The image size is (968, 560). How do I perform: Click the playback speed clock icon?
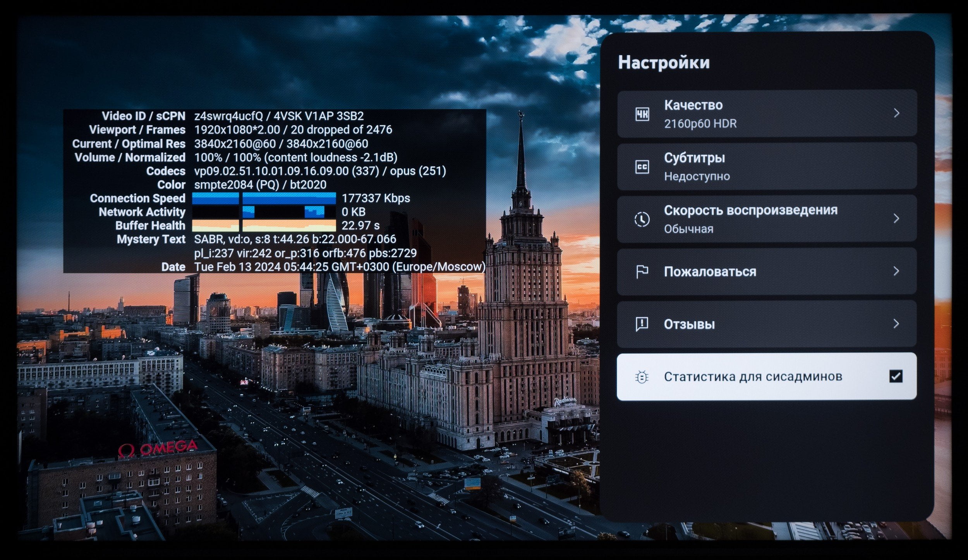(642, 219)
